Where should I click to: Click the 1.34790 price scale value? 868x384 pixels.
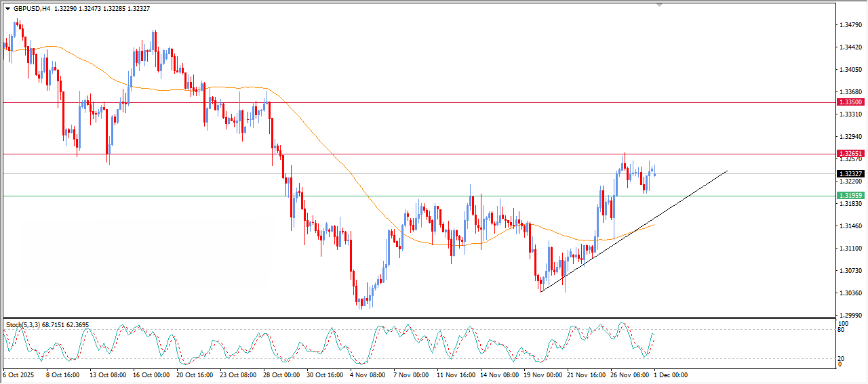click(850, 25)
